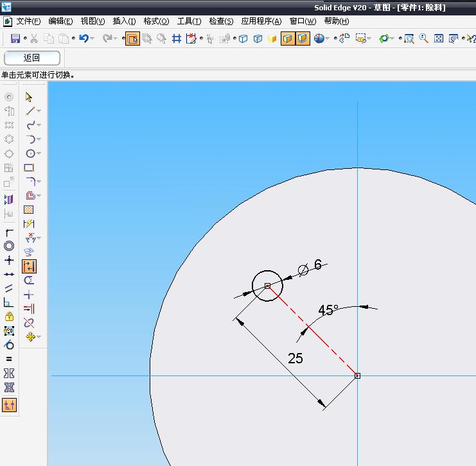
Task: Pick the Lock constraint tool
Action: coord(9,316)
